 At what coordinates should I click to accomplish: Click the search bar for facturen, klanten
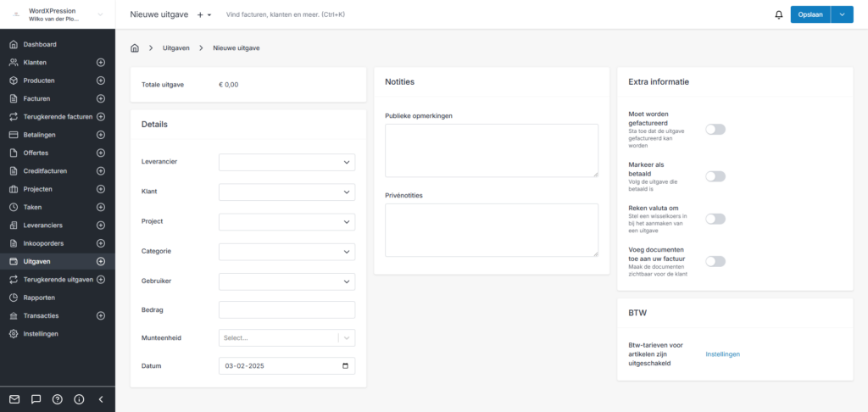[x=285, y=14]
